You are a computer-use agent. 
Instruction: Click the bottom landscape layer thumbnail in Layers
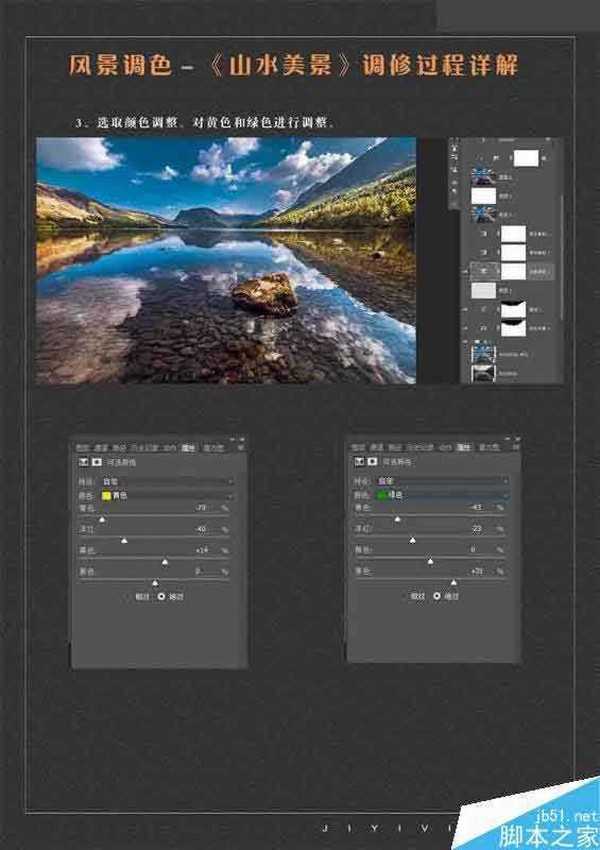click(484, 372)
